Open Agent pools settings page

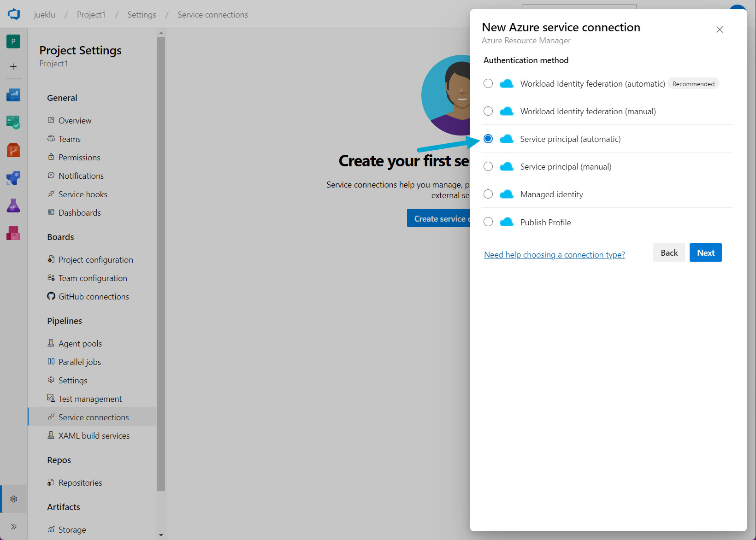click(80, 343)
